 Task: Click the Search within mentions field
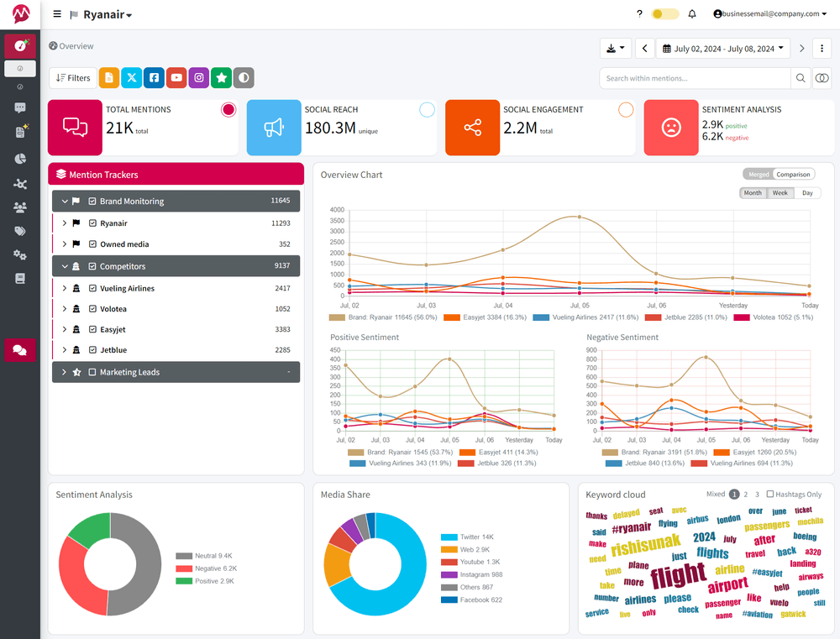(x=695, y=78)
